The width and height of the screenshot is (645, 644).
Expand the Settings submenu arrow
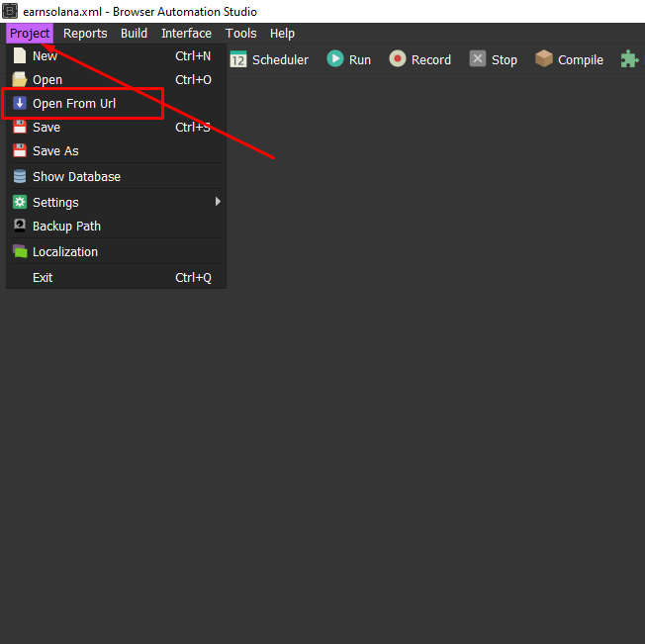[x=218, y=202]
